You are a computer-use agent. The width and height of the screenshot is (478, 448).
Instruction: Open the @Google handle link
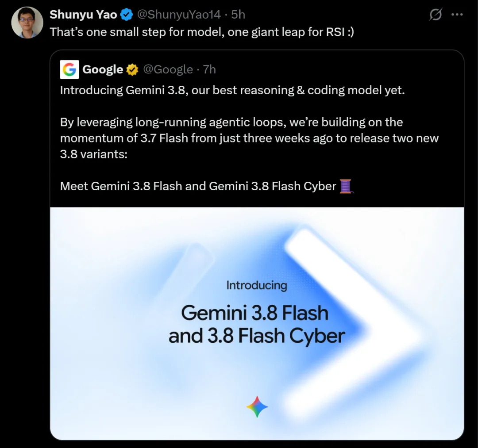tap(168, 69)
